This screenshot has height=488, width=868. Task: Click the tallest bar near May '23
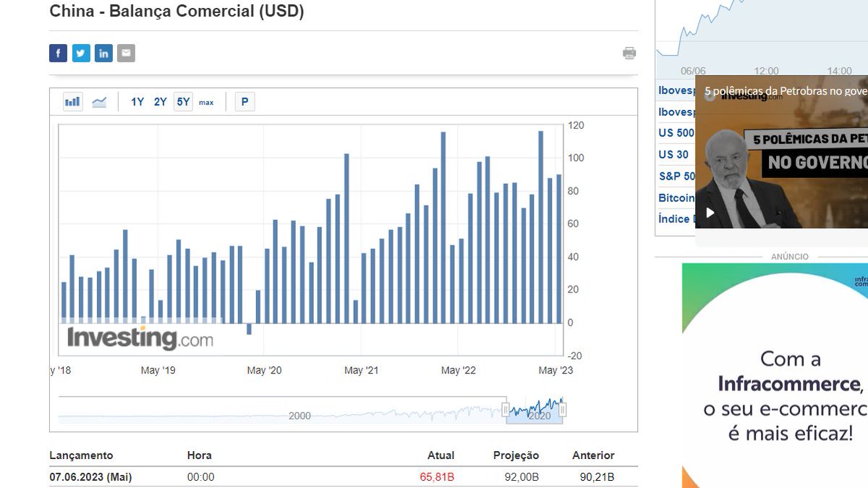pos(540,227)
